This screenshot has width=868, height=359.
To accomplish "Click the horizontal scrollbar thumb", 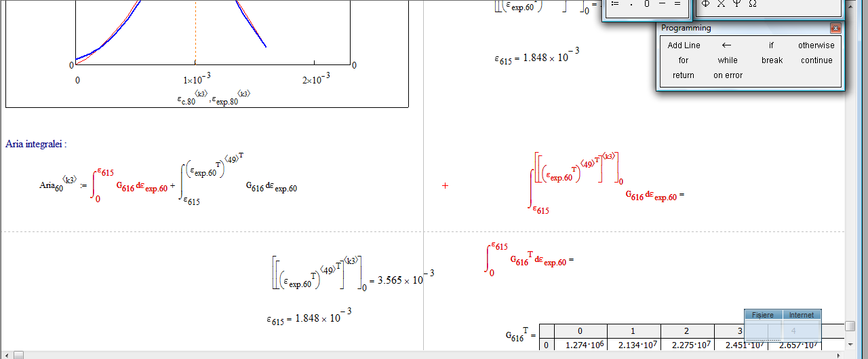I will [x=18, y=354].
